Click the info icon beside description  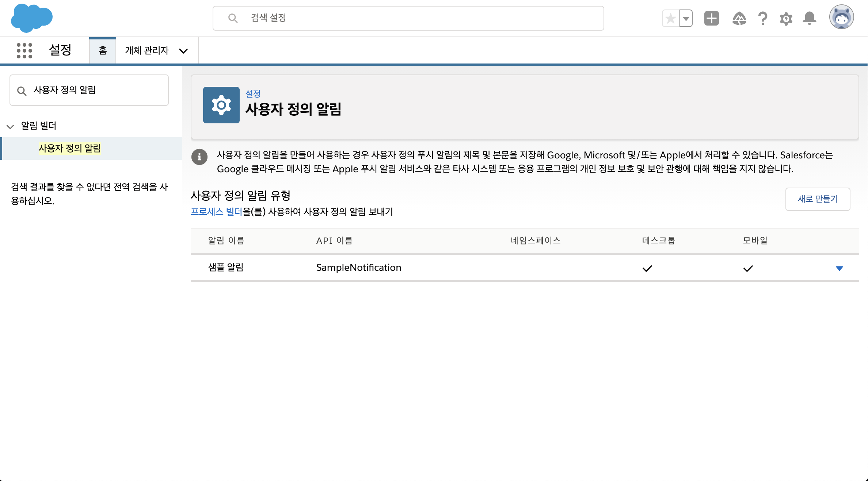tap(199, 157)
